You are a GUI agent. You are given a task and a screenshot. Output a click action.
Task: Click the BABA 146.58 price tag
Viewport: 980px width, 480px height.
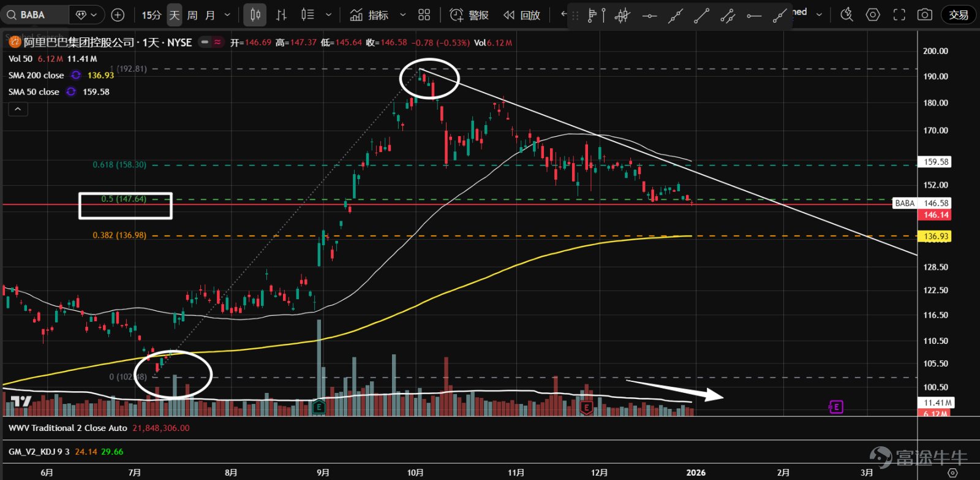922,203
